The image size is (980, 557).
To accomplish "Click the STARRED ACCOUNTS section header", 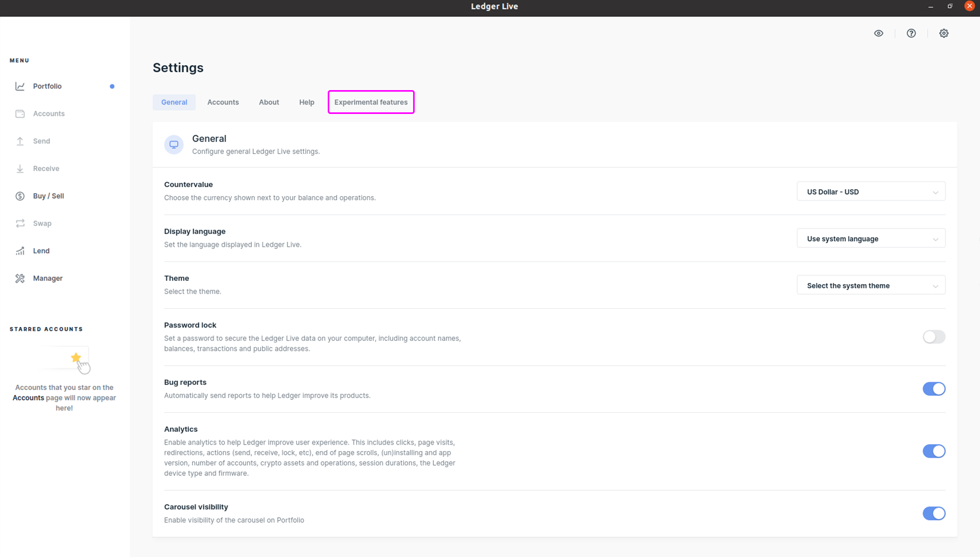I will 46,329.
